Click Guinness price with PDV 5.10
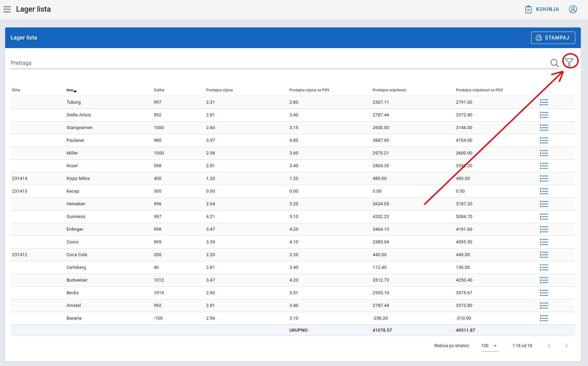Viewport: 588px width, 366px height. coord(294,217)
